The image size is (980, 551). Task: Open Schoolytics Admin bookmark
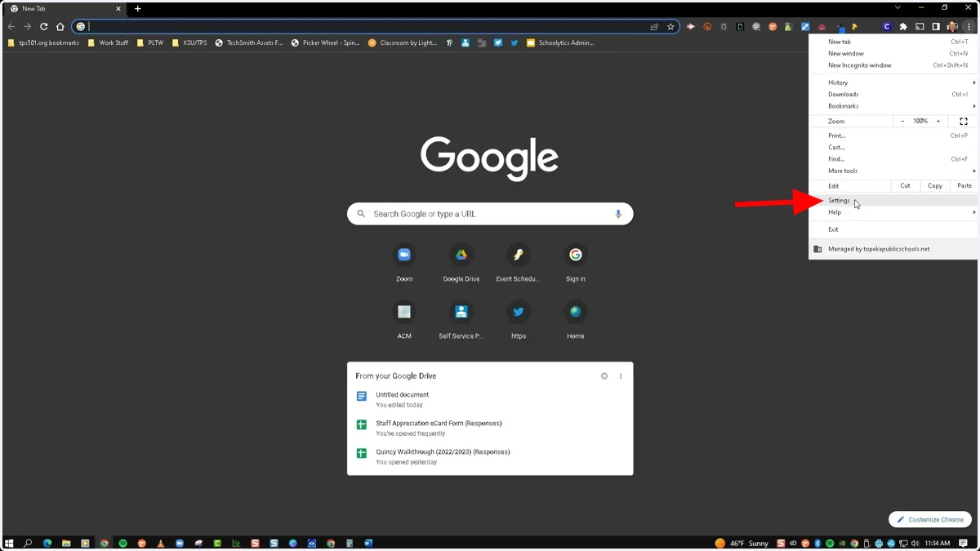[x=560, y=43]
